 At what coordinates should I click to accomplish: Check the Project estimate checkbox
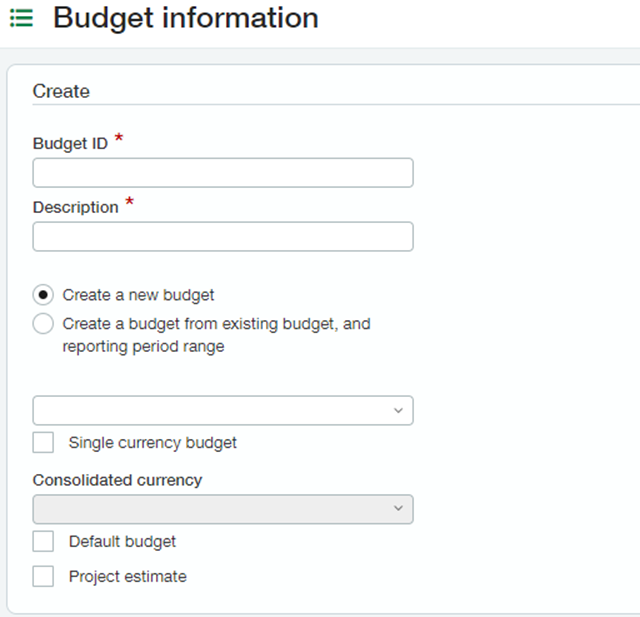pyautogui.click(x=43, y=576)
